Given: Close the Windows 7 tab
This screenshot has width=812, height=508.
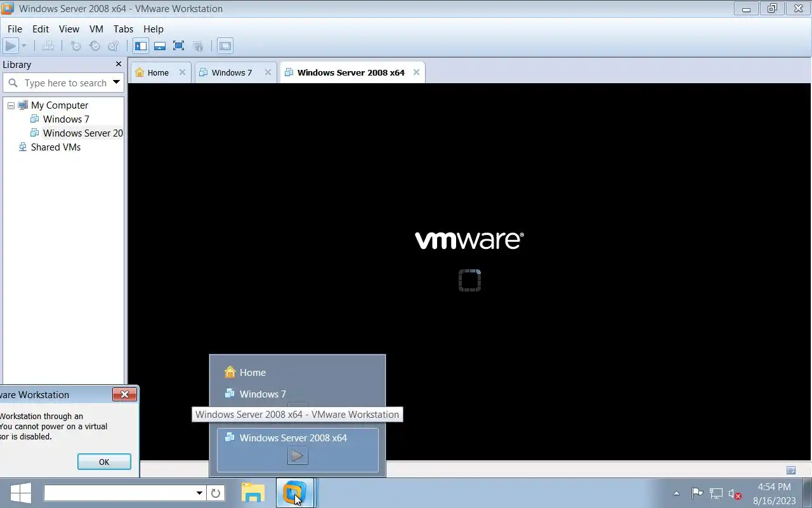Looking at the screenshot, I should (268, 72).
